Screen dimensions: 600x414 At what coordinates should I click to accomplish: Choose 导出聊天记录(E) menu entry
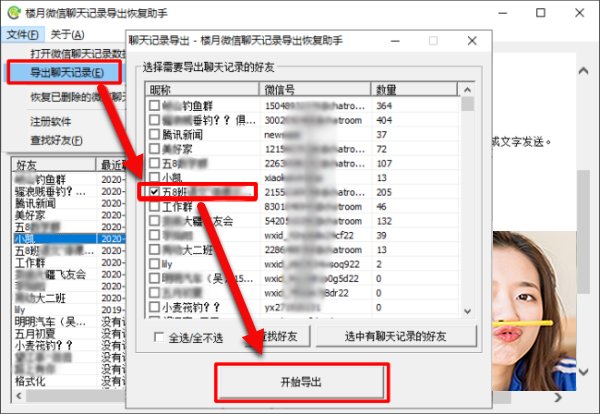tap(67, 72)
